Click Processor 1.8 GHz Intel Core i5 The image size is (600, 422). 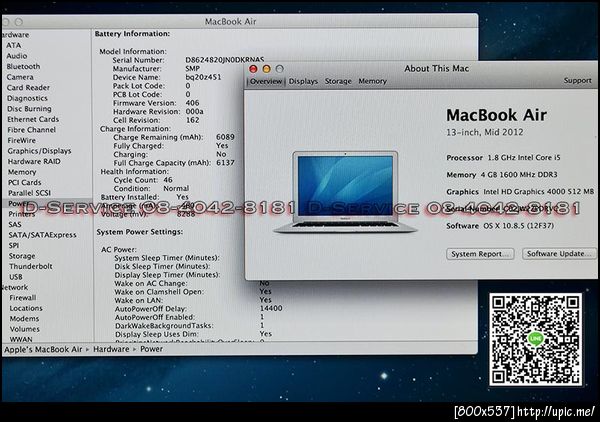503,158
